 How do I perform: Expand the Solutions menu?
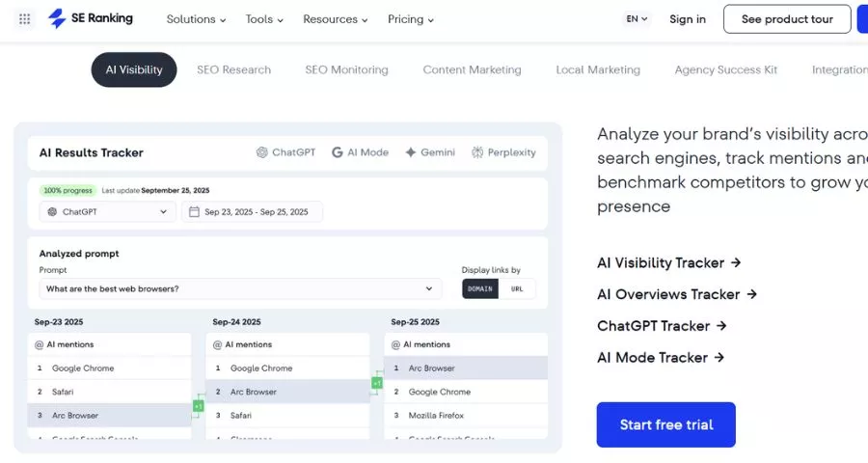pos(196,19)
